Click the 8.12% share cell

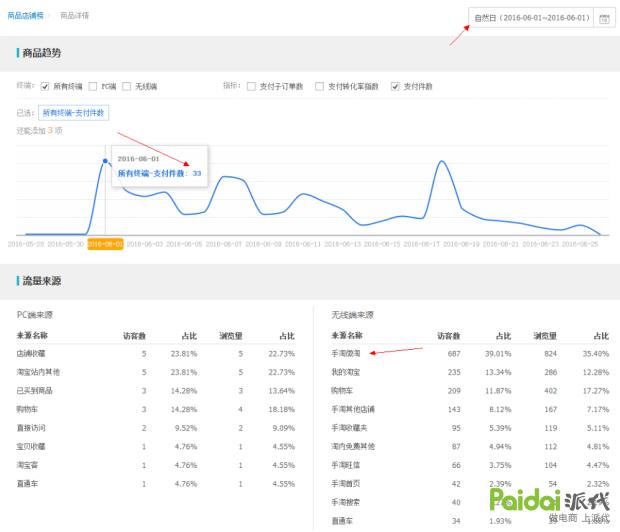[x=500, y=409]
